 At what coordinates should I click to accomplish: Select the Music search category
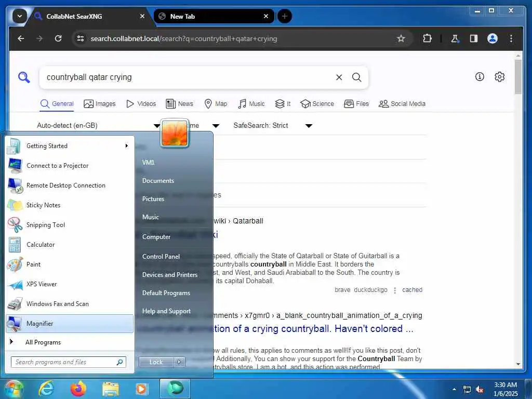click(x=251, y=104)
